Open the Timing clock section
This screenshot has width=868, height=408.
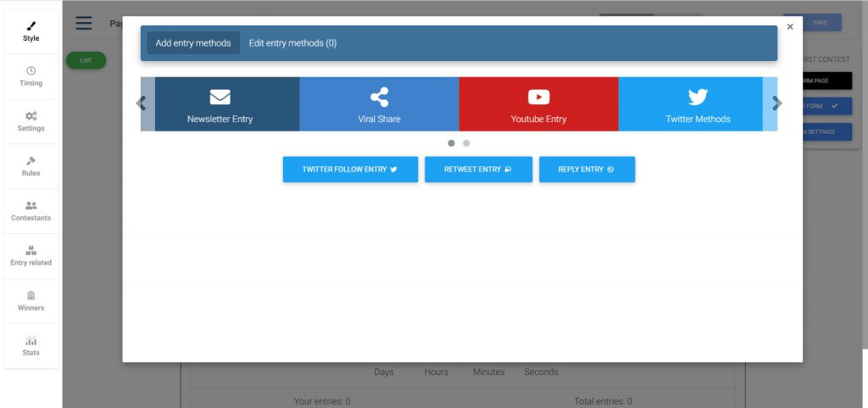[31, 77]
